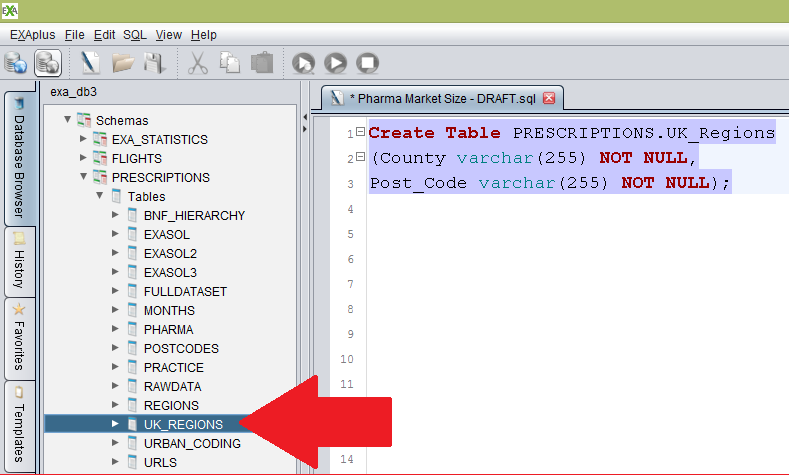Execute current statement with play-cursor icon
This screenshot has width=789, height=475.
point(303,63)
